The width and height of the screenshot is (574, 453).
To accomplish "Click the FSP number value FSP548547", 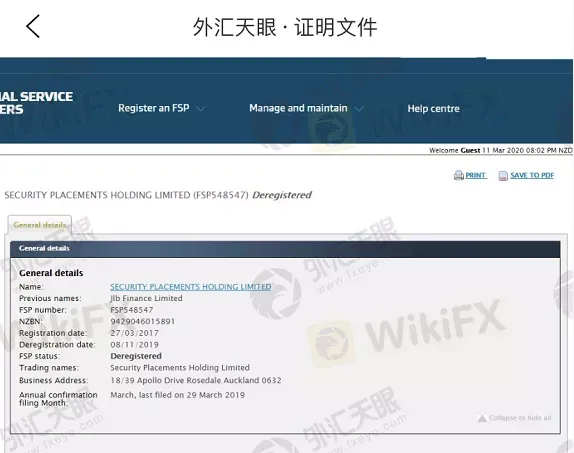I will pos(132,310).
